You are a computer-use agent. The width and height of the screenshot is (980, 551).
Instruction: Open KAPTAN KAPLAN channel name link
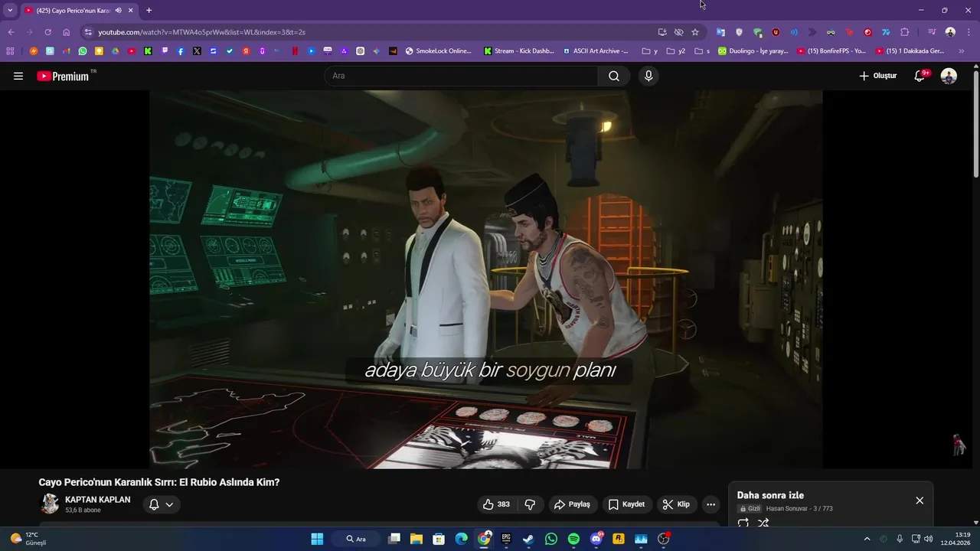click(97, 500)
